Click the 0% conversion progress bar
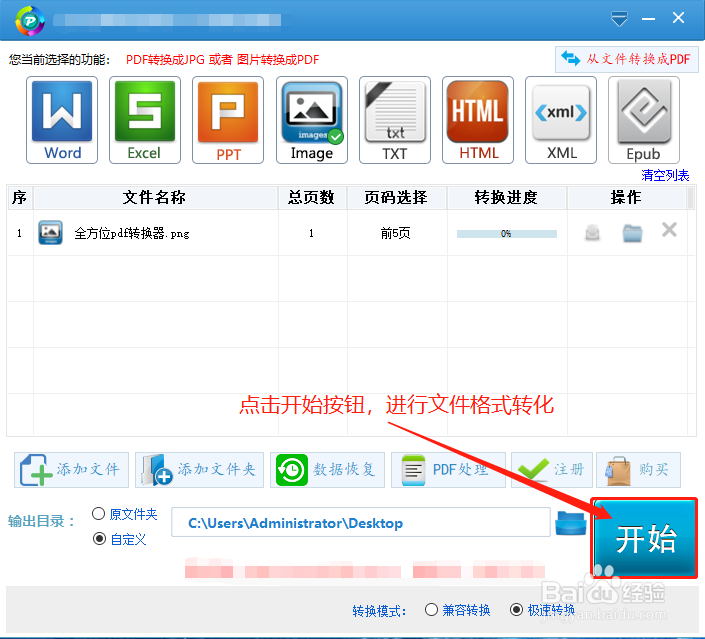Viewport: 705px width, 639px height. click(507, 233)
